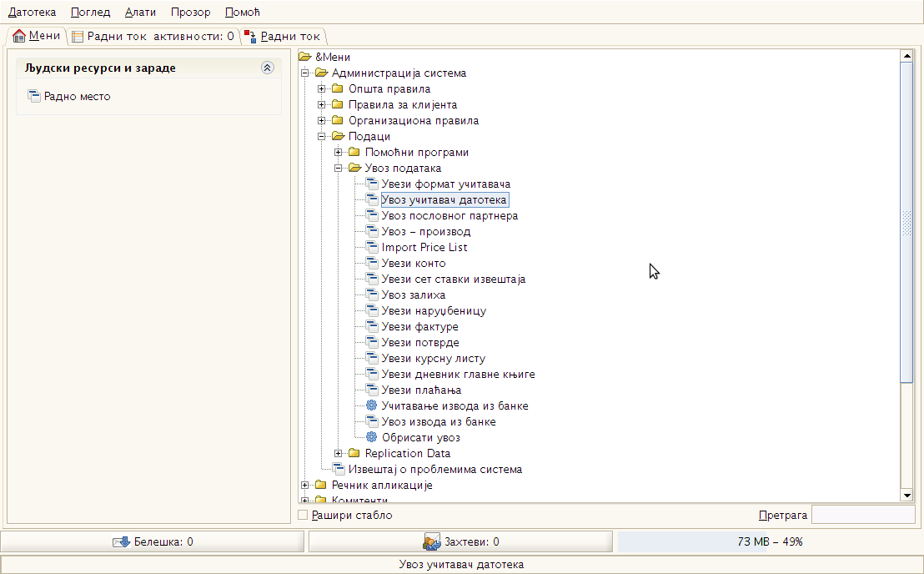Click the window icon beside Увези конто
The image size is (924, 574).
(x=372, y=263)
